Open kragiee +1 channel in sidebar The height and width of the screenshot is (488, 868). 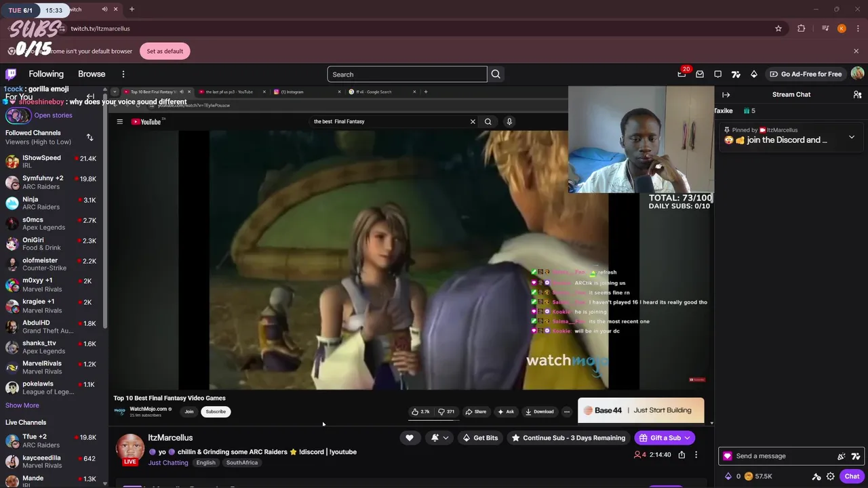[x=52, y=306]
